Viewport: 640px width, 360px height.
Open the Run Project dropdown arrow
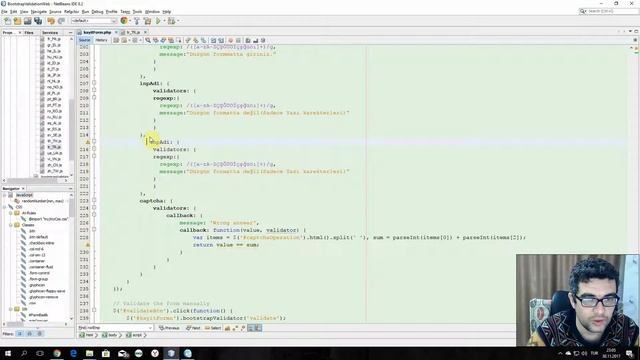[164, 21]
